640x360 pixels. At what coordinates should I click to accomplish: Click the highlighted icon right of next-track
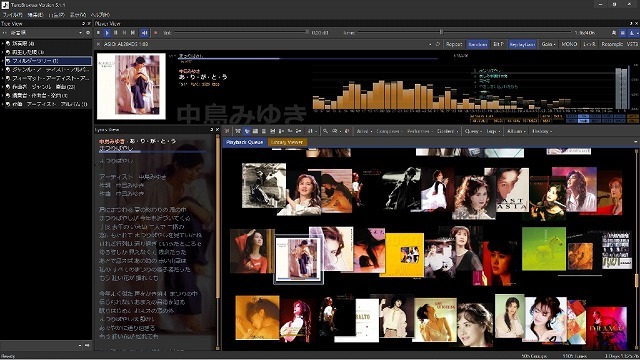tap(144, 33)
